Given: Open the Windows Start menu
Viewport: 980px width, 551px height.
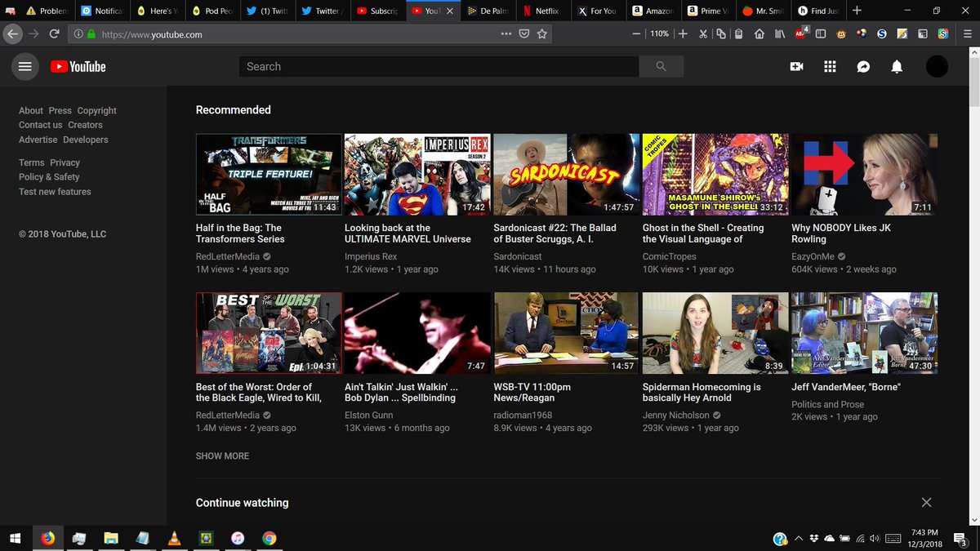Looking at the screenshot, I should 16,538.
